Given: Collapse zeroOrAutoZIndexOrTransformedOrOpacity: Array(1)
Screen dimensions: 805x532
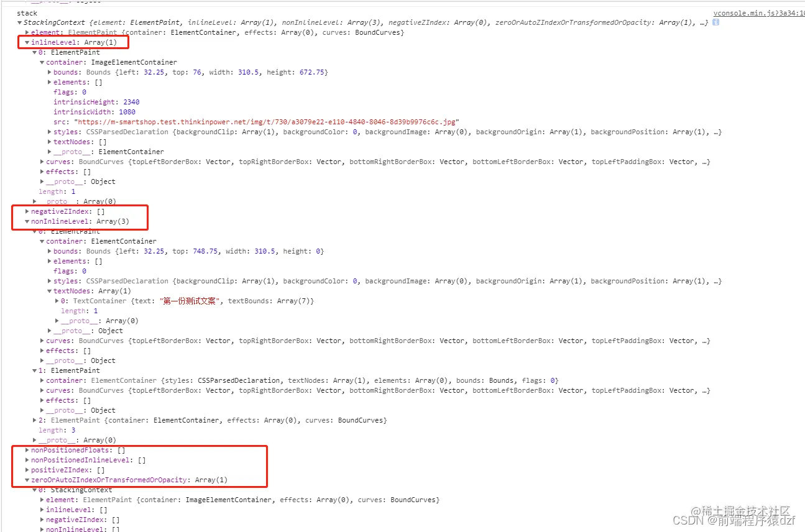Looking at the screenshot, I should [x=27, y=480].
